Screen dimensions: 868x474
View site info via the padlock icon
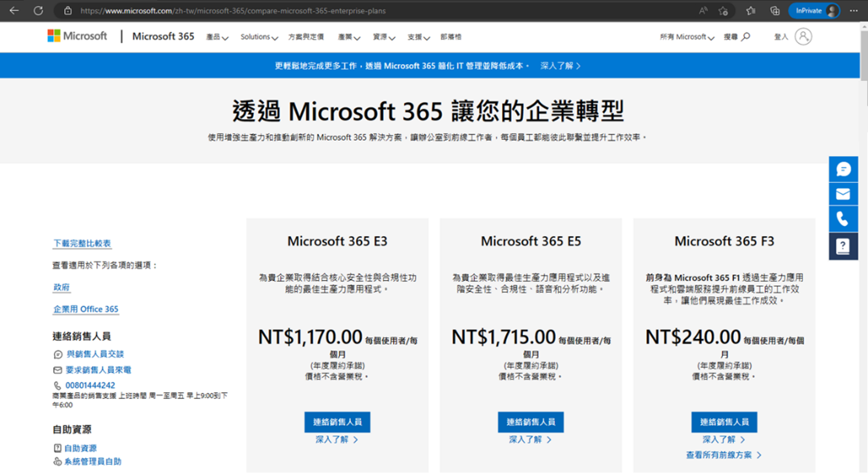click(68, 11)
